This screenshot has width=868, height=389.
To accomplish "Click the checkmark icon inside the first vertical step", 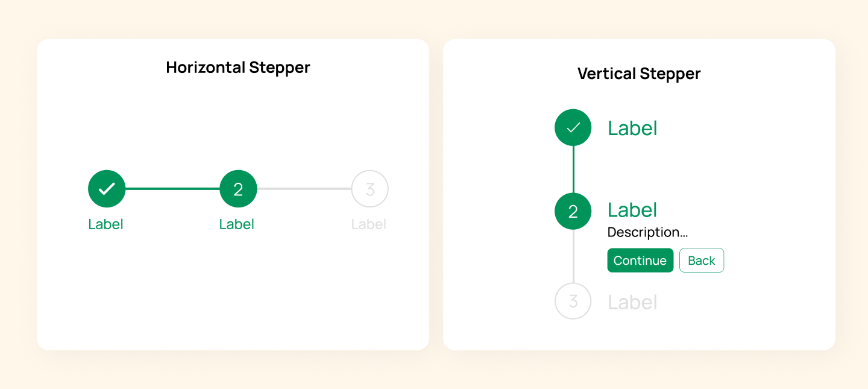I will pyautogui.click(x=573, y=127).
